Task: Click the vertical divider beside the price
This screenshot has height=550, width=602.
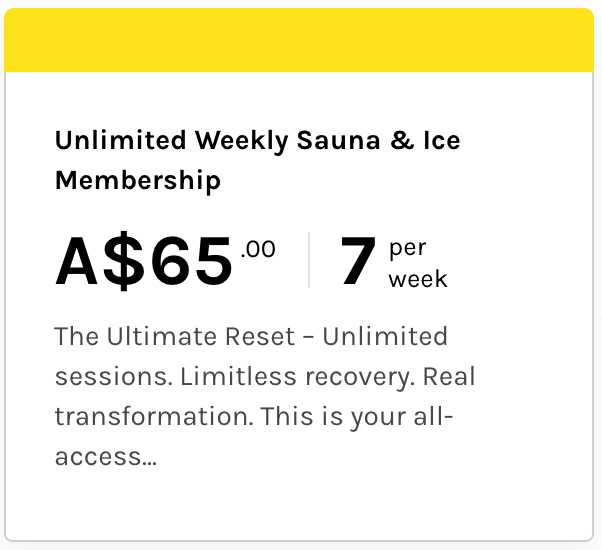Action: click(x=309, y=260)
